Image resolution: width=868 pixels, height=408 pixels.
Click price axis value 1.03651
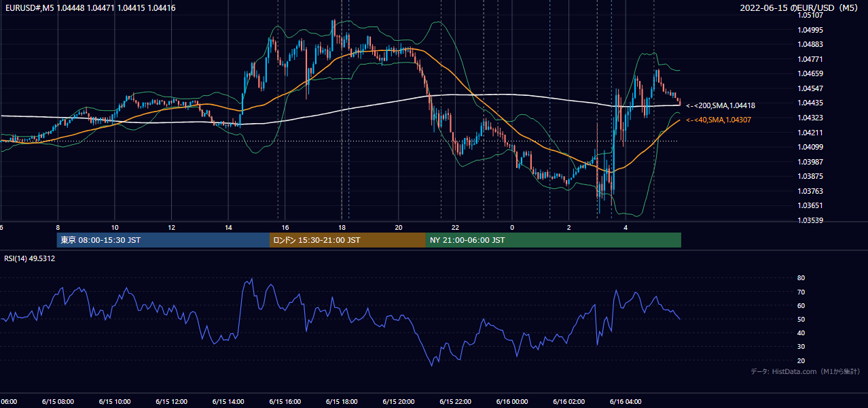[811, 205]
